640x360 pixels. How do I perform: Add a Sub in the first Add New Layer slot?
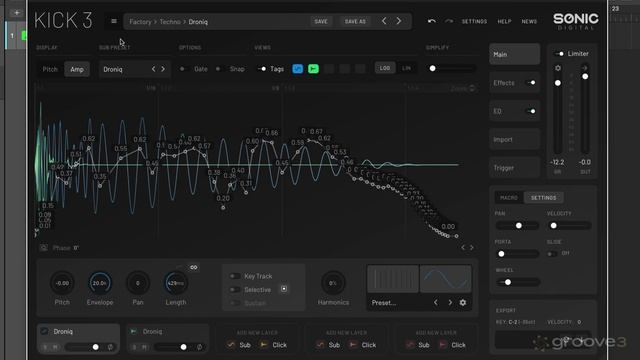[x=239, y=345]
